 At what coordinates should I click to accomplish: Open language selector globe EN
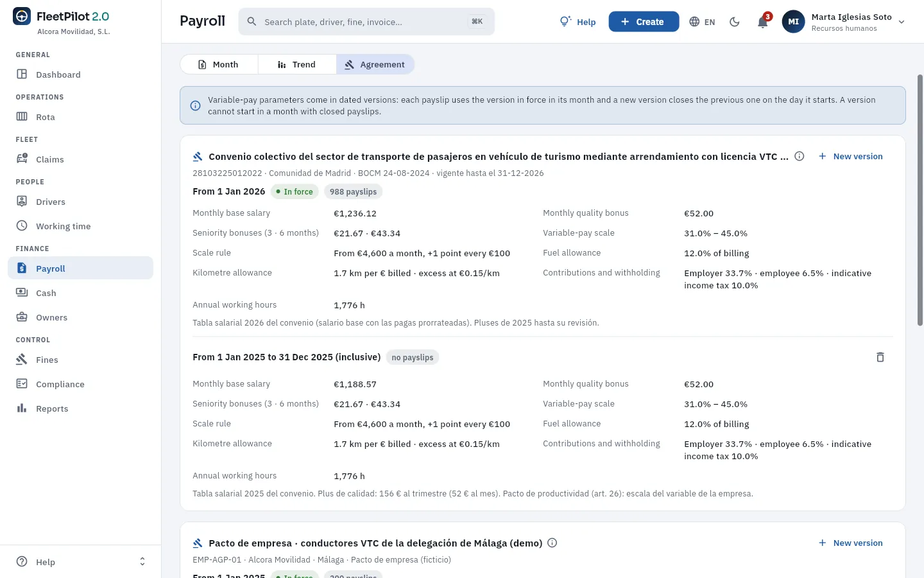click(702, 22)
